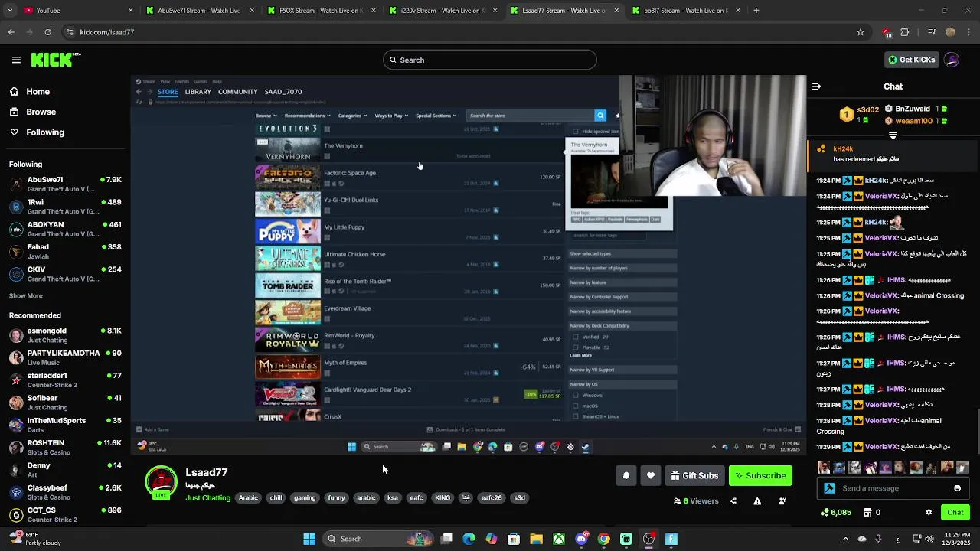Click the Kick search field
This screenshot has width=980, height=551.
[x=490, y=60]
